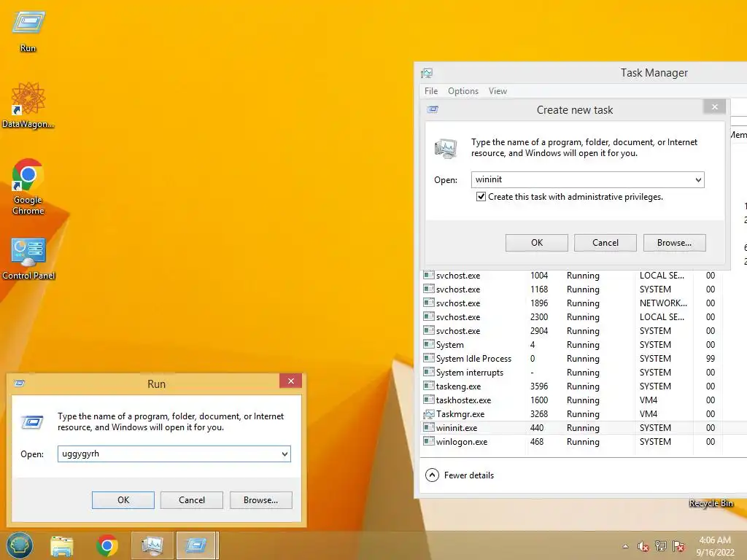The width and height of the screenshot is (747, 560).
Task: Click the wininit text field
Action: 581,179
